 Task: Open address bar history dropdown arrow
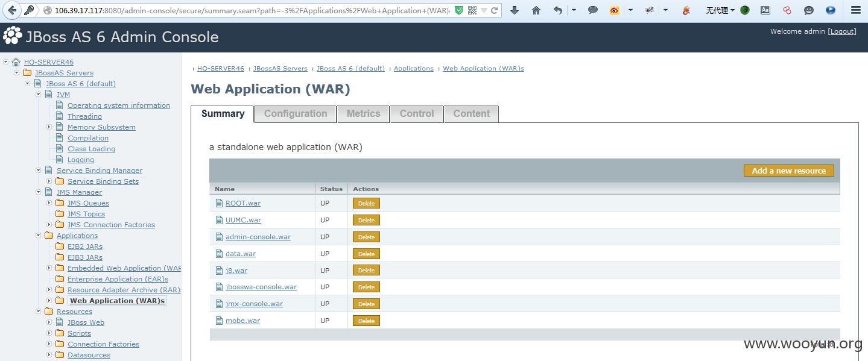point(484,10)
